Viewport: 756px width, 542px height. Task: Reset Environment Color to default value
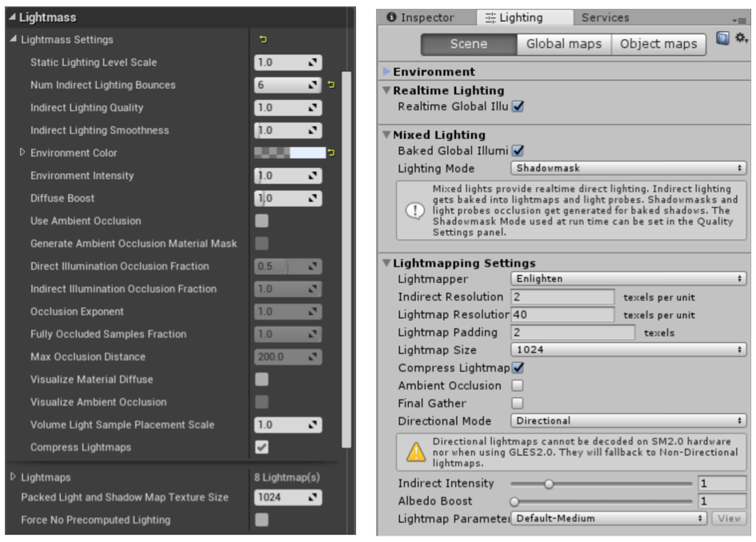330,153
